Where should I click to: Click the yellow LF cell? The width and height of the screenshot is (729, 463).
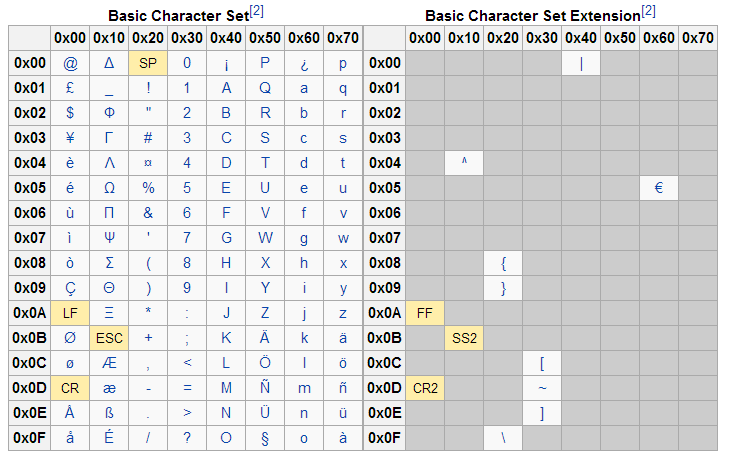click(x=70, y=313)
